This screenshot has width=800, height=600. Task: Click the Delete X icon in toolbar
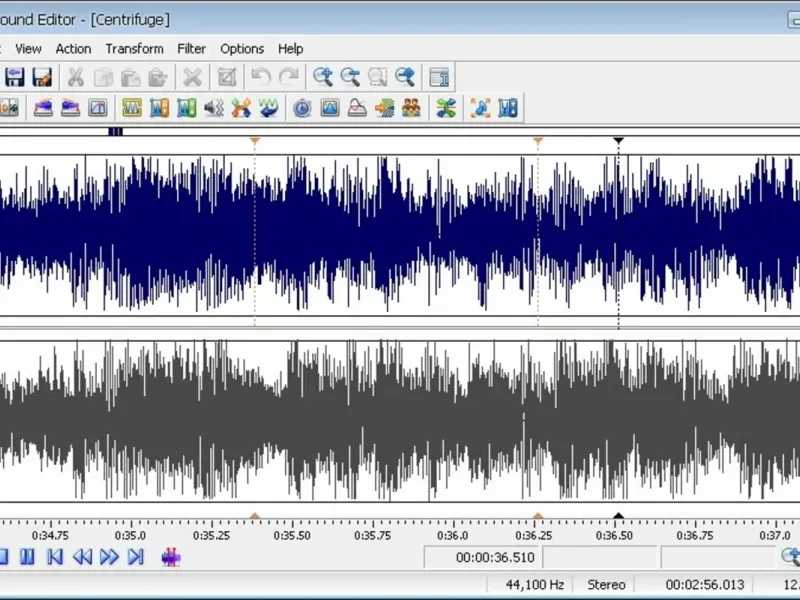[x=193, y=77]
